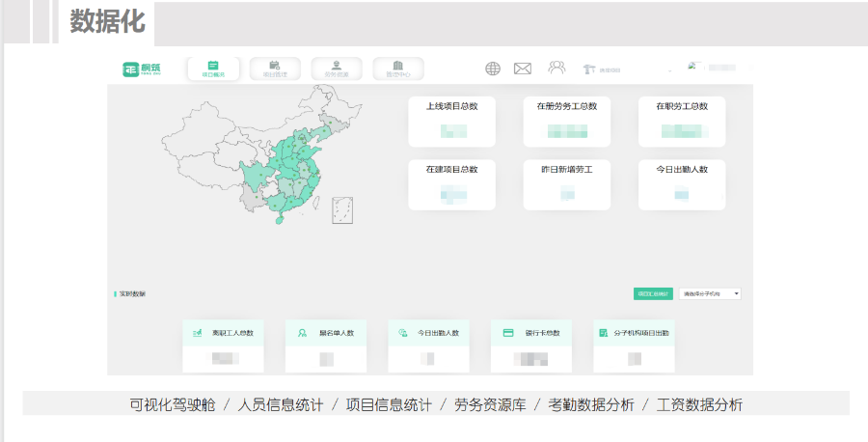
Task: Click the 银行卡总数 card icon
Action: pyautogui.click(x=507, y=333)
